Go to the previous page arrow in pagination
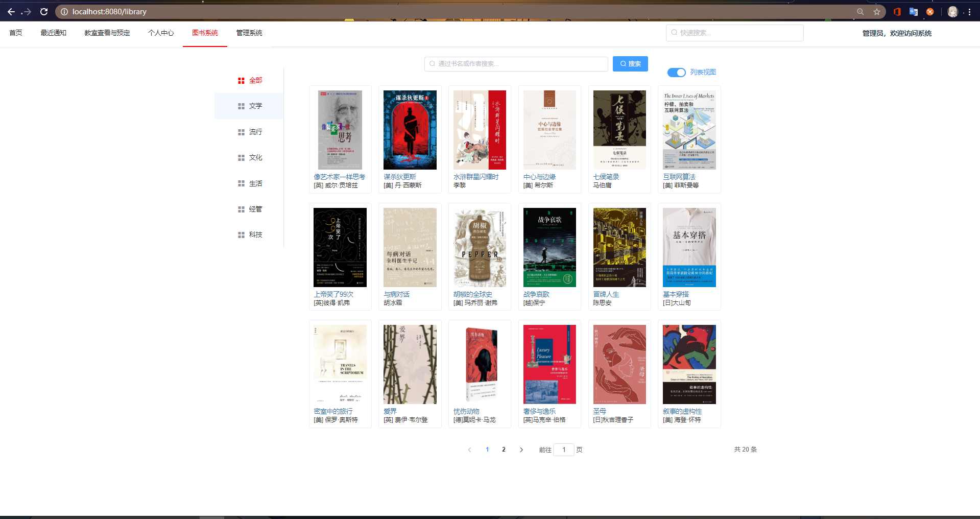The height and width of the screenshot is (519, 980). coord(469,450)
